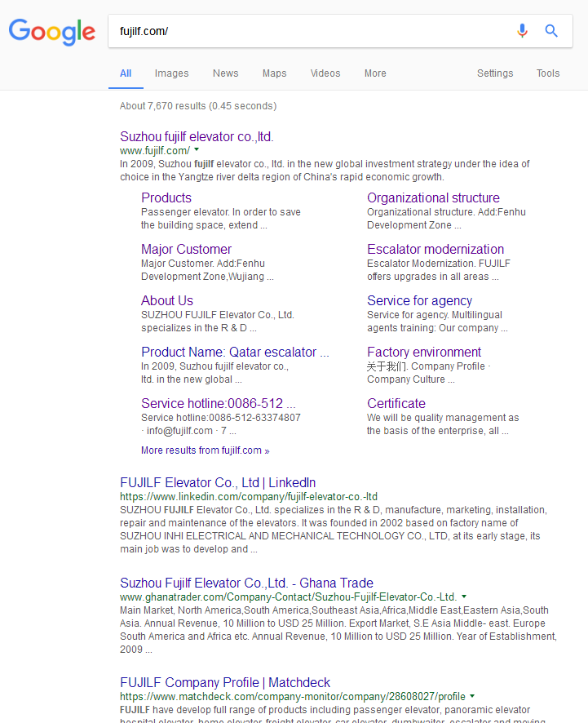588x723 pixels.
Task: Click 'Passenger elevator. In order to save' snippet
Action: click(x=221, y=219)
